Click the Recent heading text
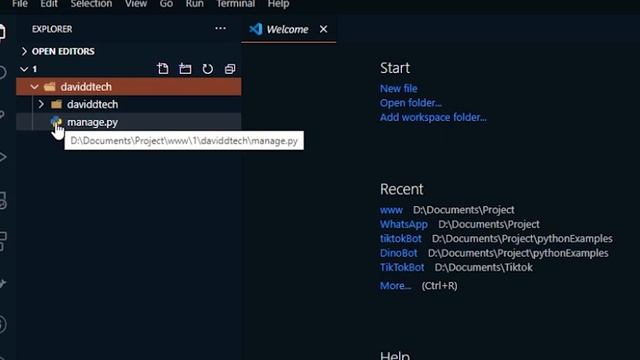This screenshot has height=360, width=640. (x=402, y=189)
